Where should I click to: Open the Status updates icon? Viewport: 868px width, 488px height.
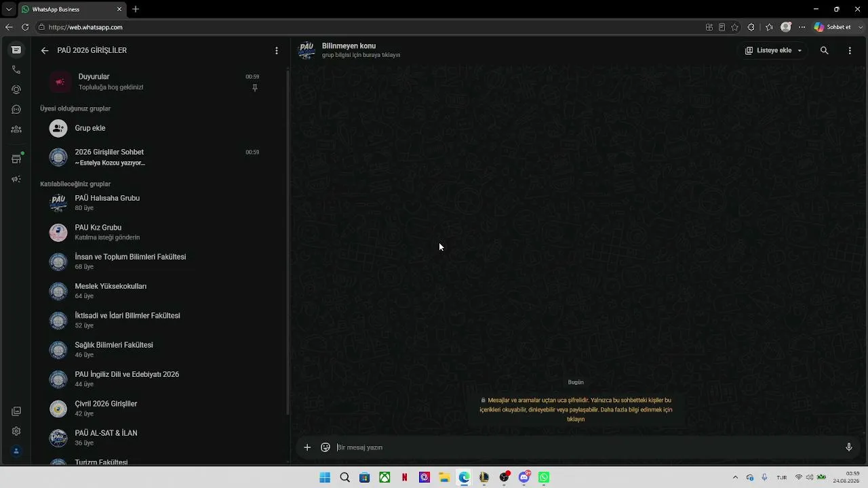(16, 89)
